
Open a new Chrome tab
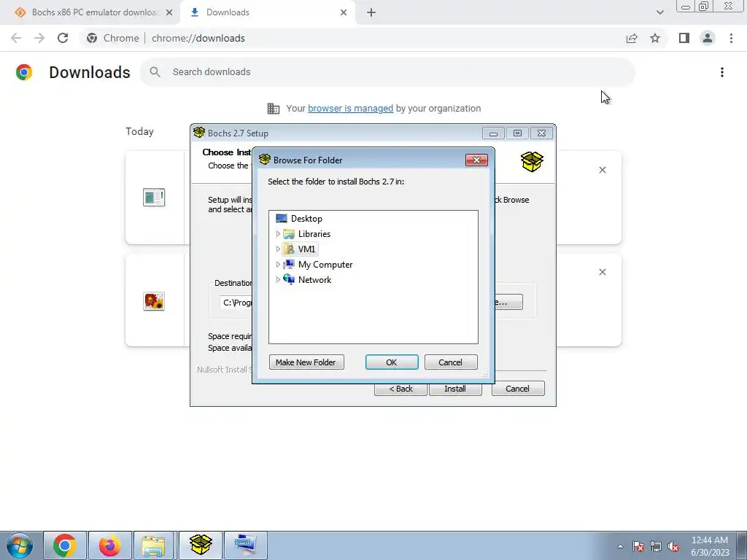(371, 12)
